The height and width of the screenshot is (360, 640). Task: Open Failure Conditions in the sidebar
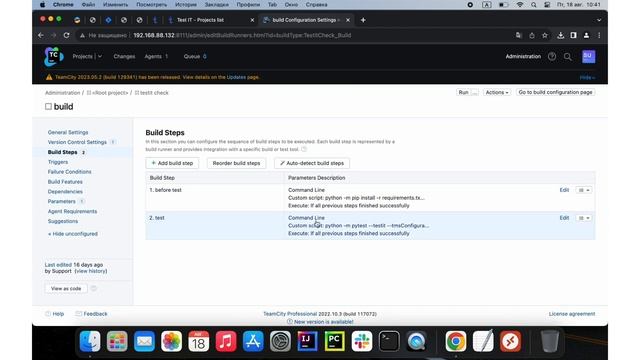pos(69,172)
